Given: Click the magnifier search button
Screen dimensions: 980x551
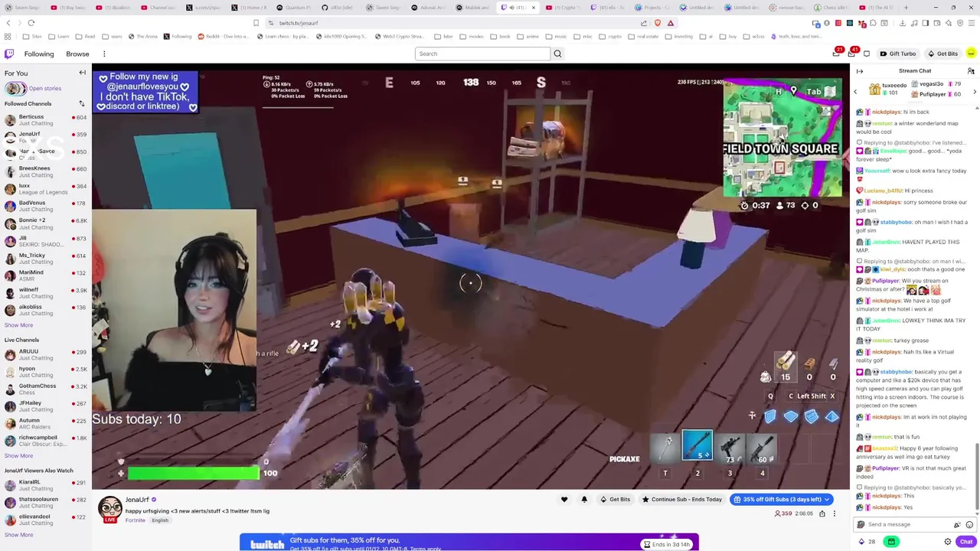Looking at the screenshot, I should [557, 54].
